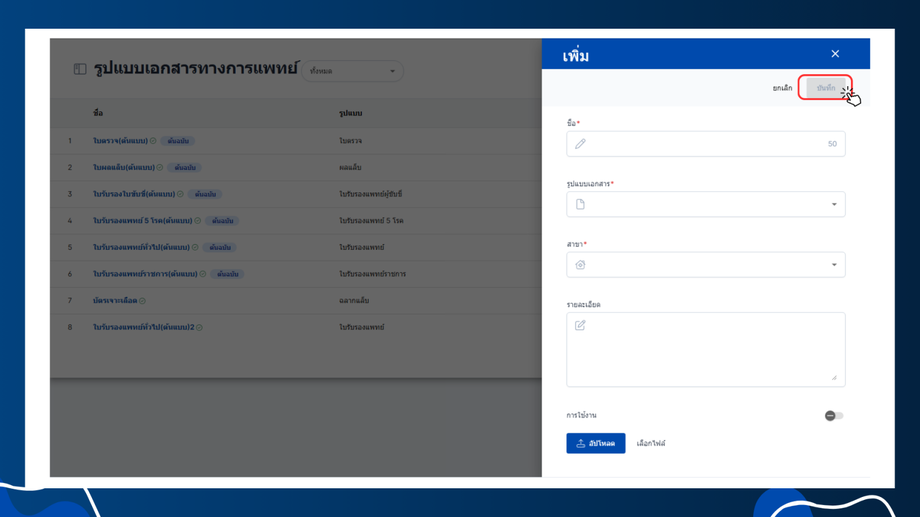Open the ใบรับรองใบขับขี่(ต้นแบบ) template link
The image size is (920, 517).
pos(134,194)
